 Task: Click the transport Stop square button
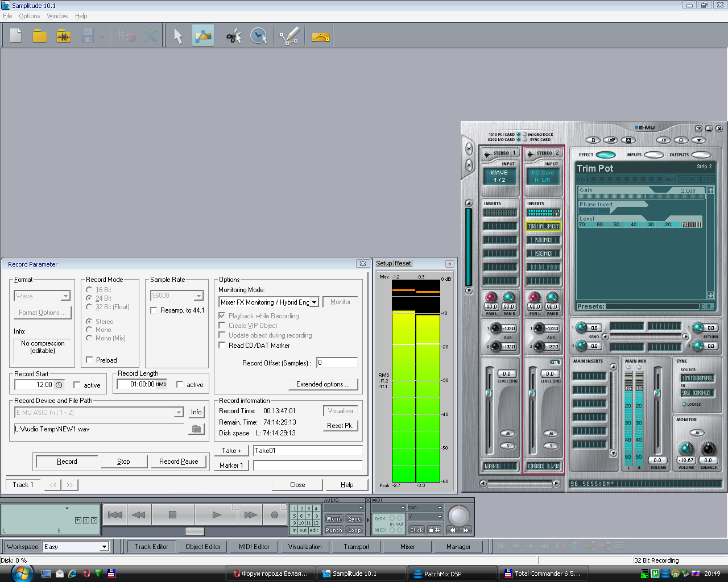tap(172, 515)
